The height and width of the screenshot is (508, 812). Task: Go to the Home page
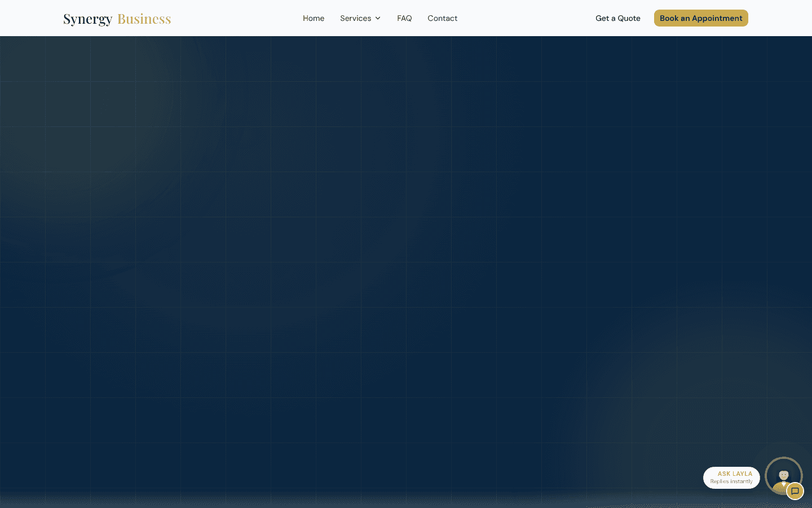(x=314, y=18)
